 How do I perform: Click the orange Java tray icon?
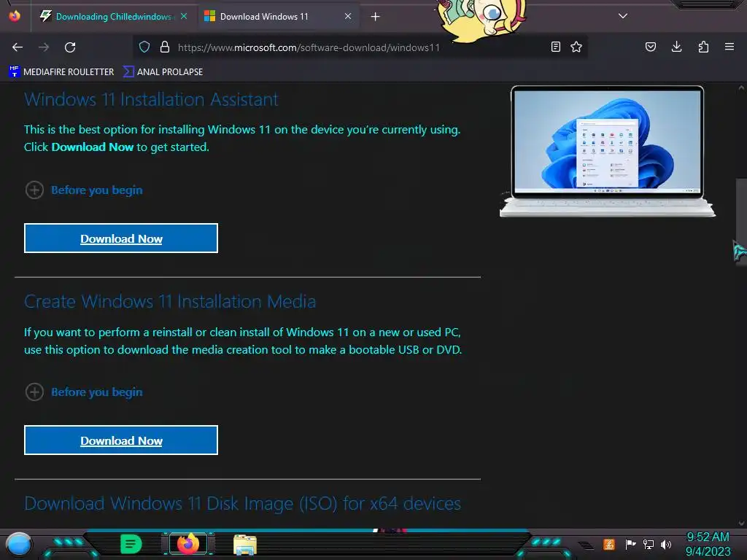pyautogui.click(x=609, y=544)
